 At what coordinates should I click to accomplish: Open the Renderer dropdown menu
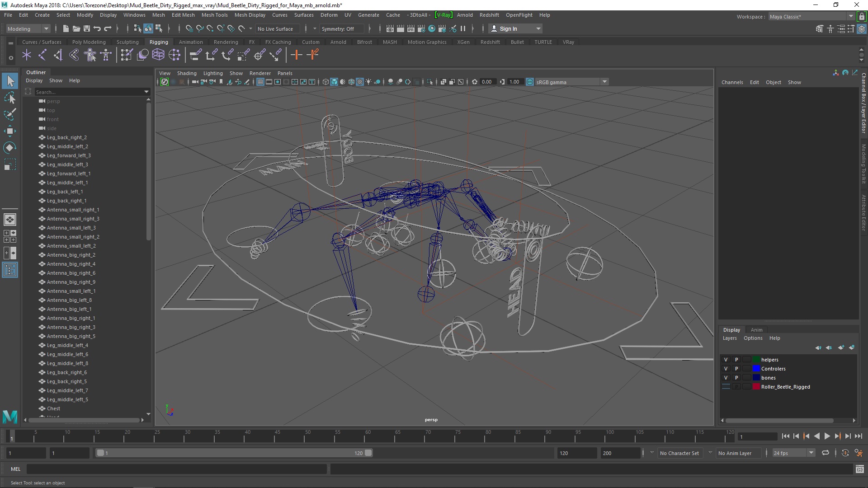click(260, 73)
